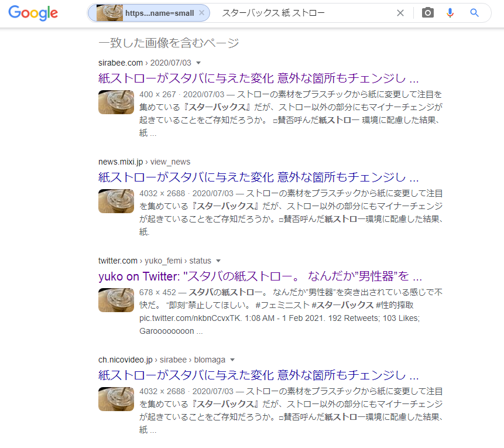
Task: Click the pic.twitter.com/nkbnCcvxTK snippet text
Action: (190, 319)
